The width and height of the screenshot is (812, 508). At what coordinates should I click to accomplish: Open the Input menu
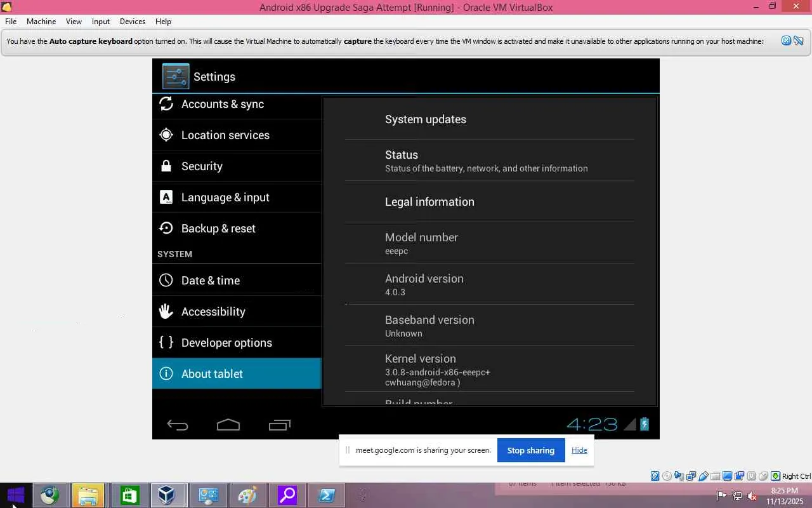101,21
